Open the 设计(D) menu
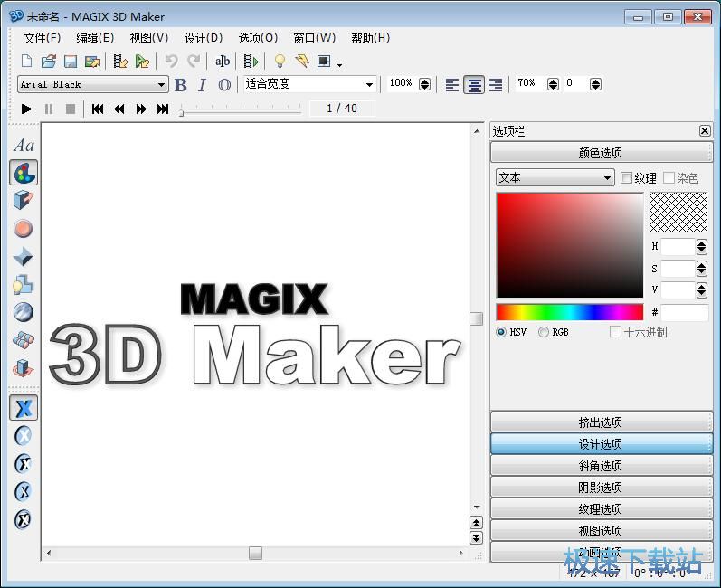 coord(204,38)
